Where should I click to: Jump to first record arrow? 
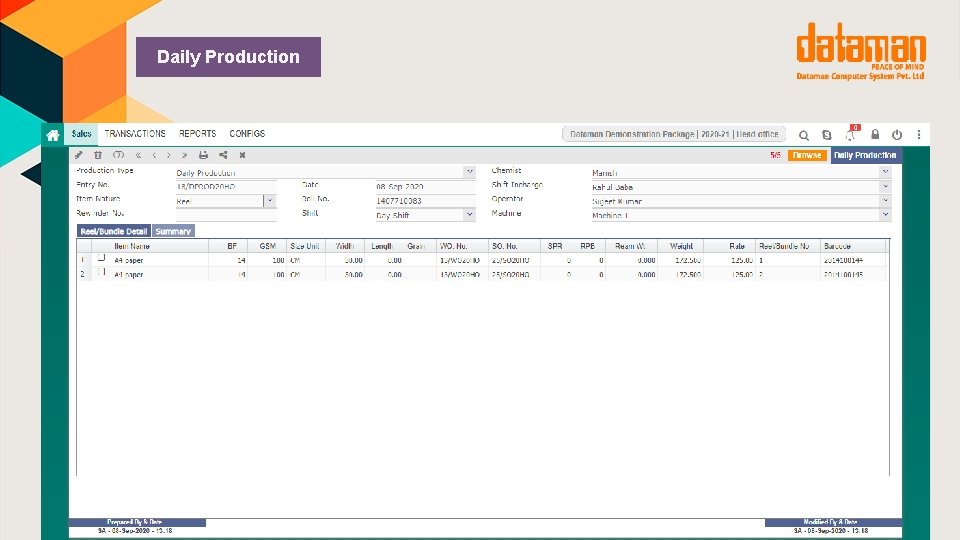point(138,156)
